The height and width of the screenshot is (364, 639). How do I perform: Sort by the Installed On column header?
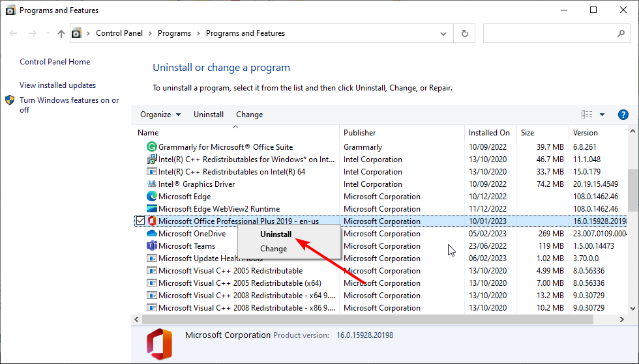(x=490, y=133)
